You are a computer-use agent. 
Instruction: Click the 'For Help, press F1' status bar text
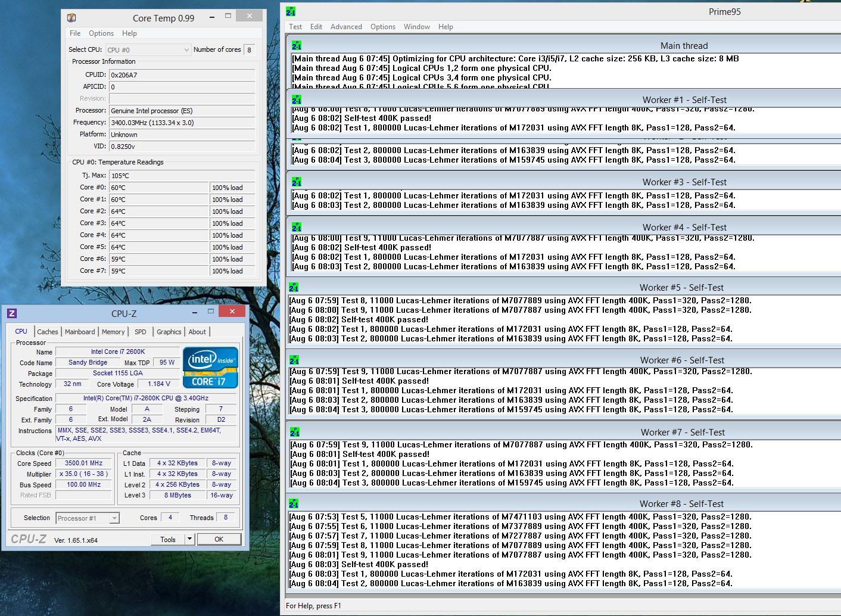(x=313, y=606)
